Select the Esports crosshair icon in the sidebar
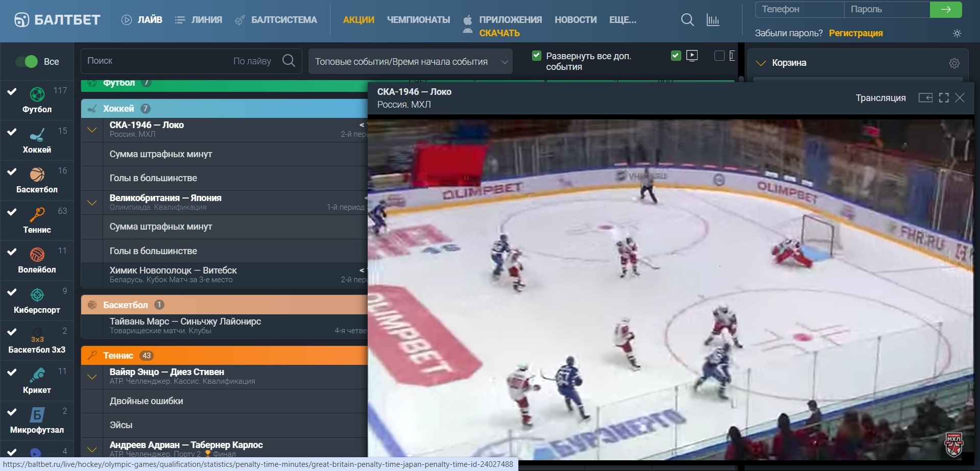The image size is (980, 471). (37, 295)
